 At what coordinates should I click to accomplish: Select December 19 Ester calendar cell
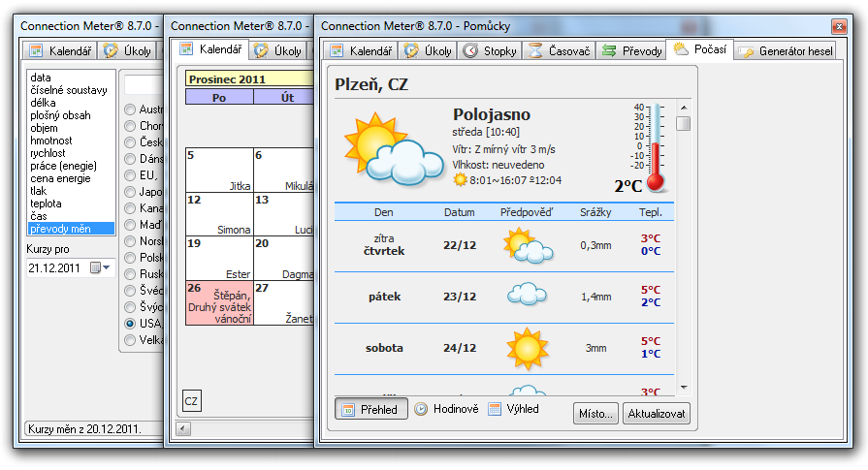[x=219, y=259]
